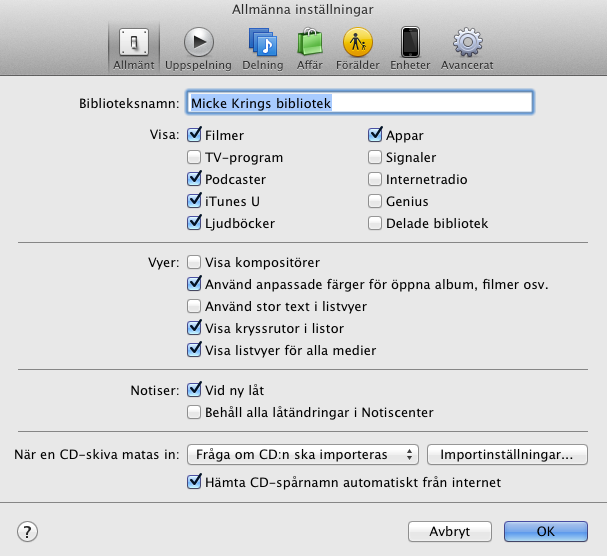The width and height of the screenshot is (607, 556).
Task: Click the Importinställningar button
Action: tap(506, 455)
